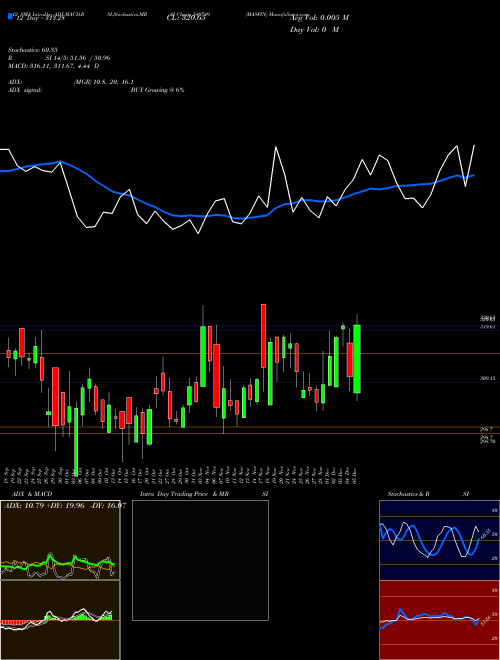Viewport: 500px width, 660px height.
Task: Click the 'Stochastics: 69.33' reading
Action: point(33,50)
